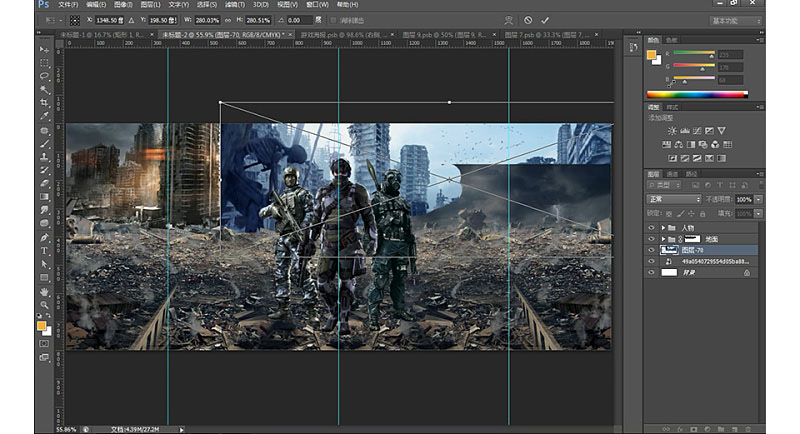Select the Lasso tool
Image resolution: width=800 pixels, height=434 pixels.
44,76
